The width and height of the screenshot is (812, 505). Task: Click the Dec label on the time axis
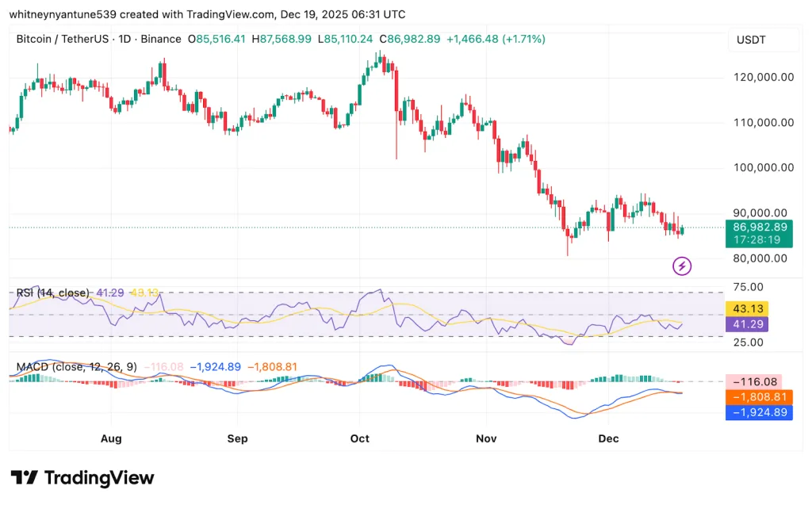(x=608, y=438)
